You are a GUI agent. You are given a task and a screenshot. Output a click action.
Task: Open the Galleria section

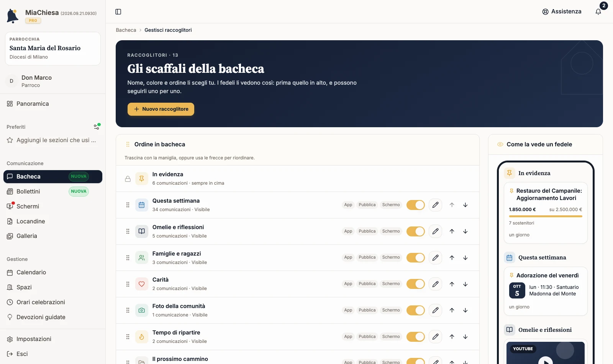click(53, 236)
